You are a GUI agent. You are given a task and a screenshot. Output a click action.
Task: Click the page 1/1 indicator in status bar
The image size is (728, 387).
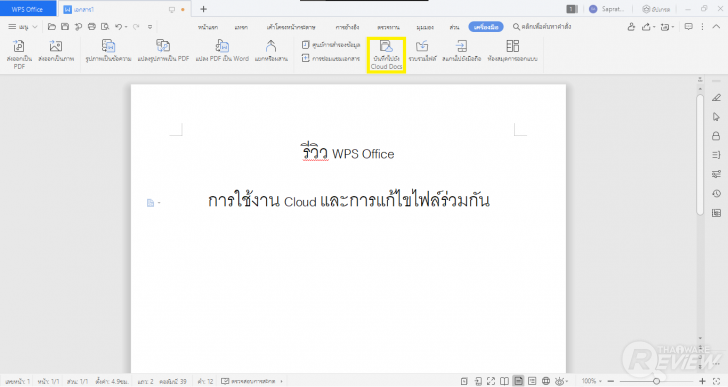[x=48, y=381]
